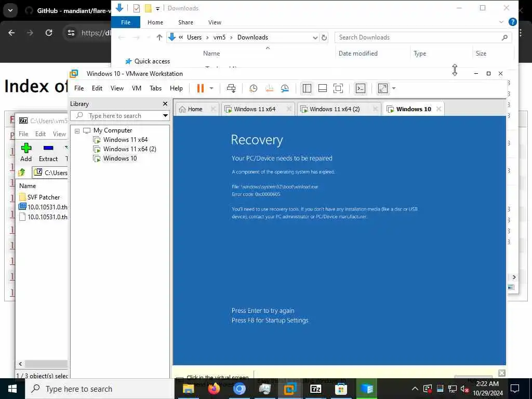
Task: Open 7-Zip from the taskbar
Action: pyautogui.click(x=315, y=389)
